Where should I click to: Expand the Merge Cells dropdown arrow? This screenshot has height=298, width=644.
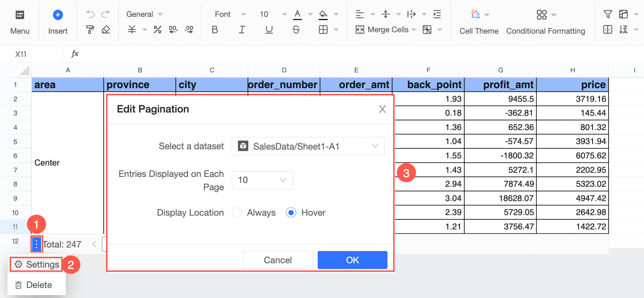414,30
